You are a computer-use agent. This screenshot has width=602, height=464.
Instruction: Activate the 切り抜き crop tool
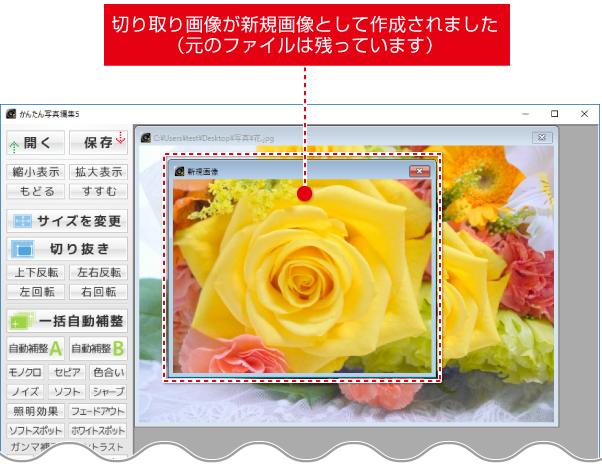click(x=67, y=249)
